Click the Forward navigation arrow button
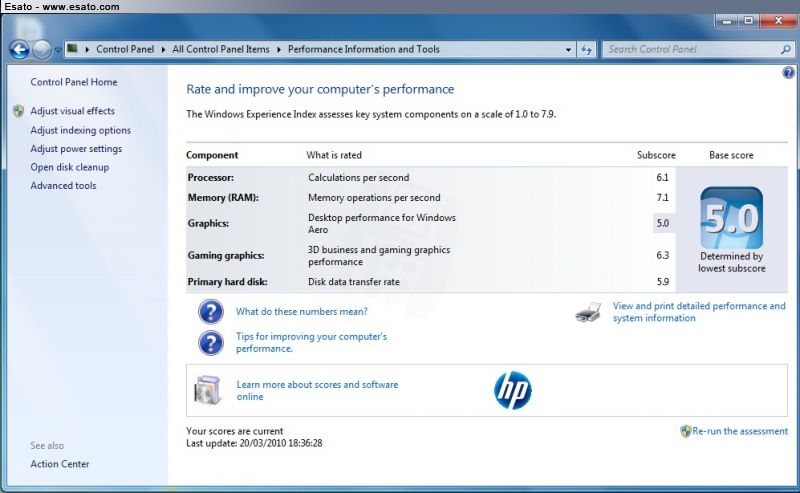Viewport: 800px width, 493px height. 42,50
